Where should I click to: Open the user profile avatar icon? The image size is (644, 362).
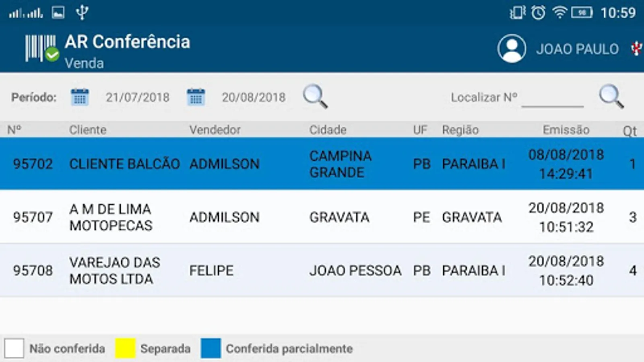pyautogui.click(x=512, y=49)
